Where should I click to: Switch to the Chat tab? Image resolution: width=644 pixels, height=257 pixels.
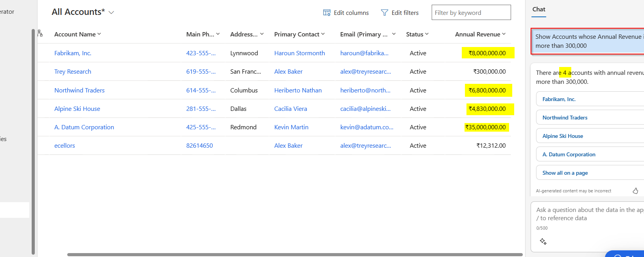[x=539, y=9]
